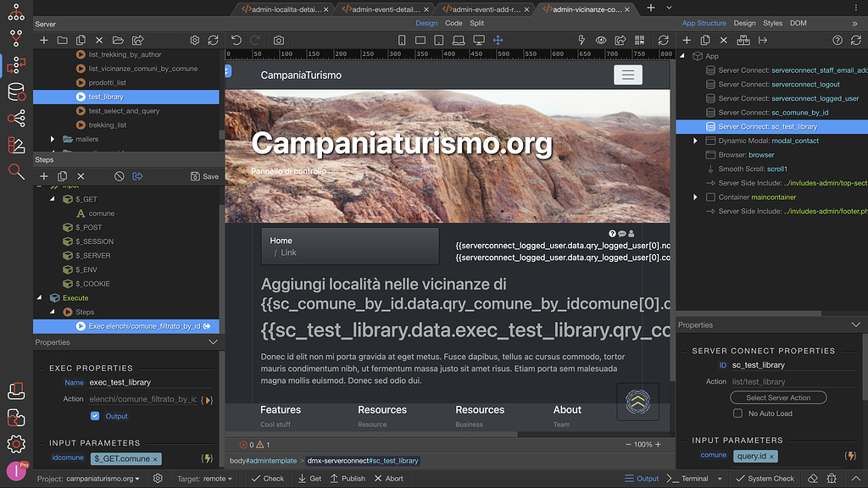Viewport: 868px width, 488px height.
Task: Click the undo arrow in design toolbar
Action: tap(236, 41)
